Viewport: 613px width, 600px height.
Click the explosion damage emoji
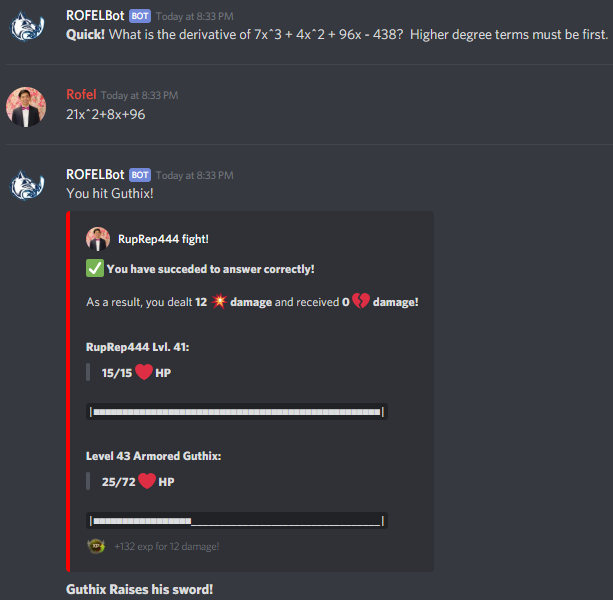click(x=219, y=301)
